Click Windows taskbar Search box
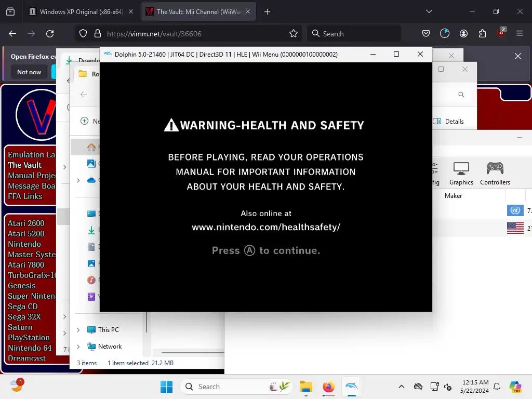Screen dimensions: 532x399 coord(236,387)
